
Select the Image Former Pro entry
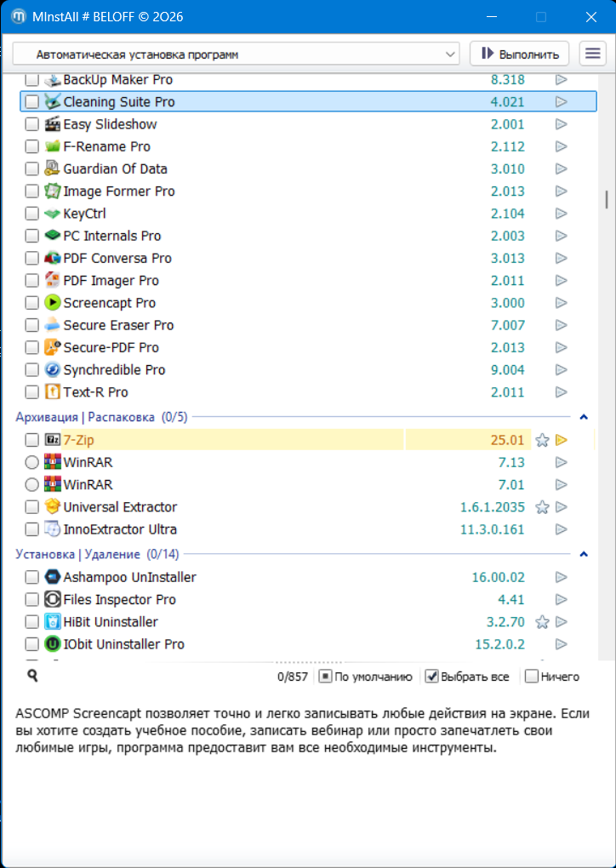pyautogui.click(x=308, y=191)
